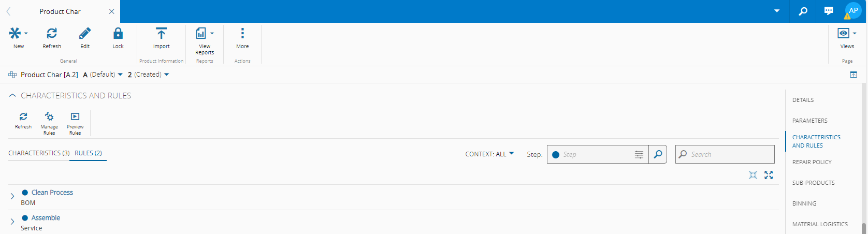Open the View Reports dropdown
The image size is (868, 234).
click(205, 34)
